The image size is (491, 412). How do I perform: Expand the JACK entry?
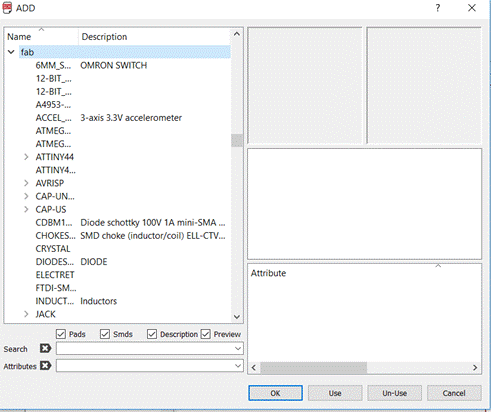(26, 314)
